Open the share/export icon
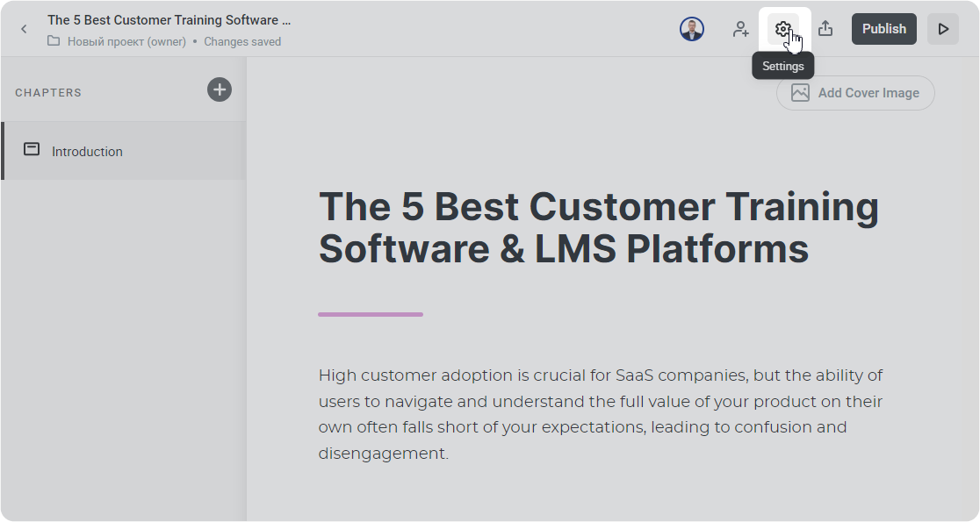This screenshot has height=522, width=980. tap(825, 29)
